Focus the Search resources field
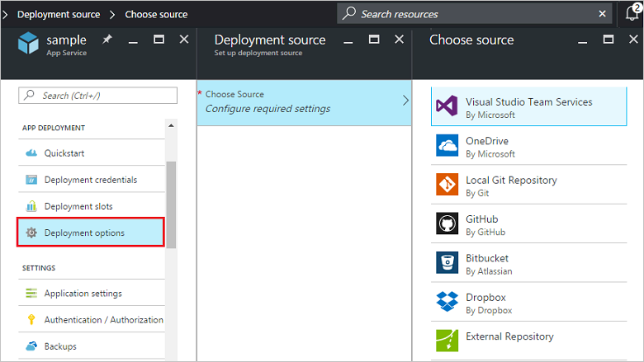The height and width of the screenshot is (362, 644). [x=475, y=13]
